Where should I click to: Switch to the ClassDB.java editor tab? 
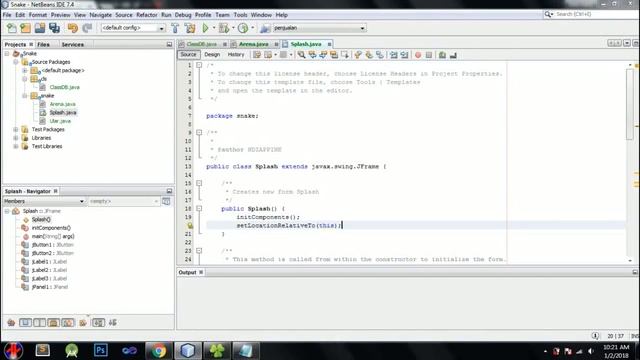tap(201, 44)
